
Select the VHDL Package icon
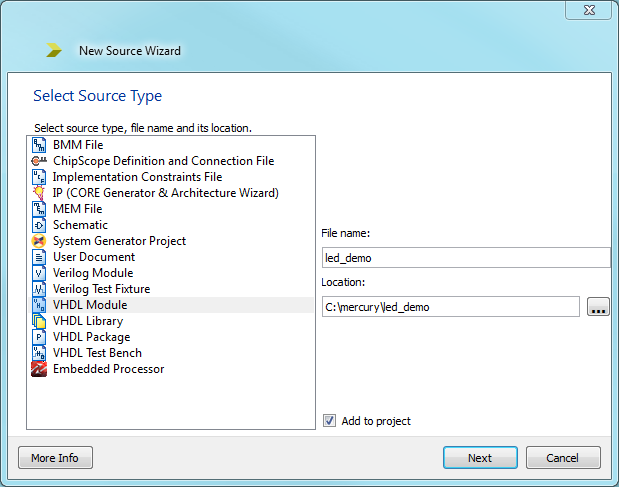click(39, 337)
